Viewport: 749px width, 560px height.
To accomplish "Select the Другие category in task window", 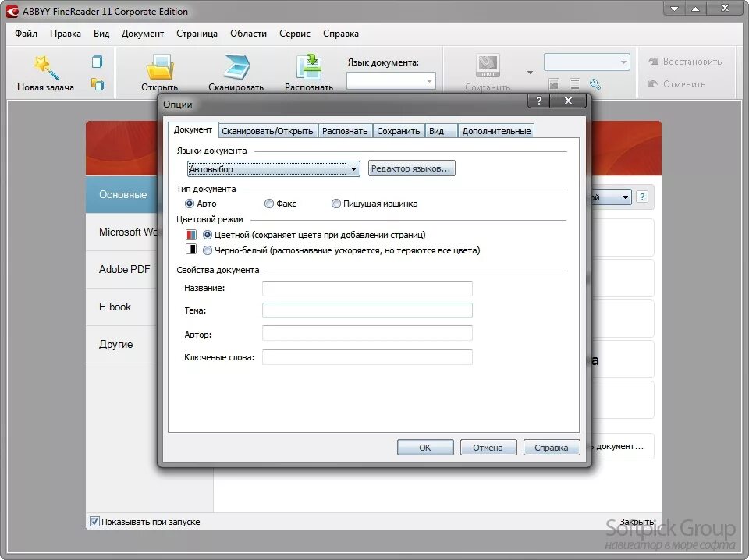I will click(122, 344).
